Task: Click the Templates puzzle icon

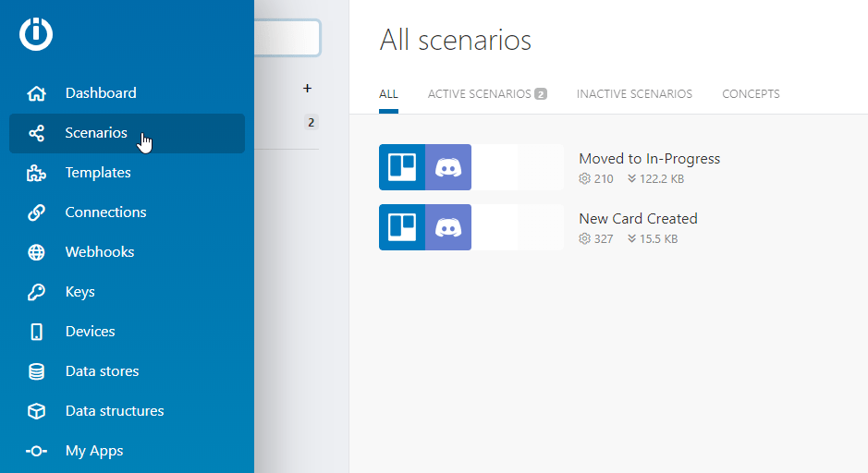Action: (37, 173)
